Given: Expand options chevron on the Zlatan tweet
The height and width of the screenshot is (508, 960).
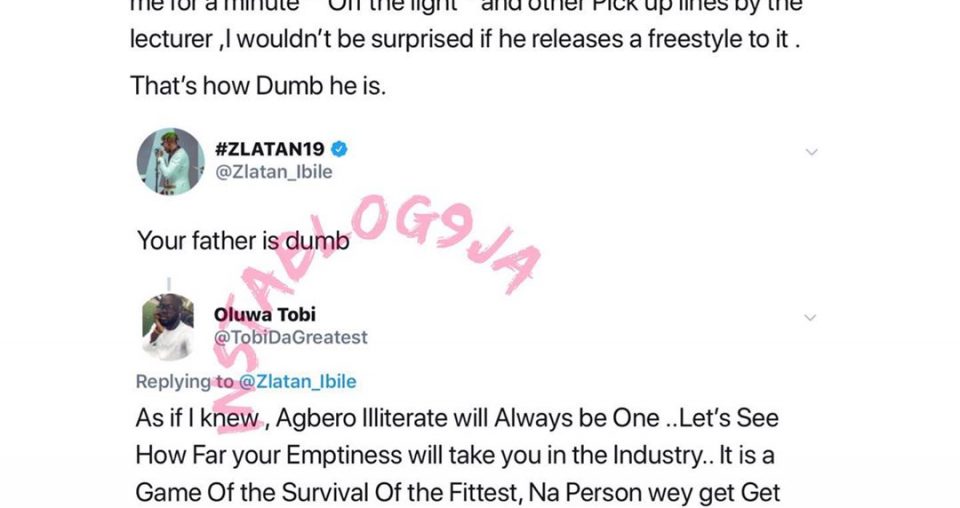Looking at the screenshot, I should [x=811, y=152].
